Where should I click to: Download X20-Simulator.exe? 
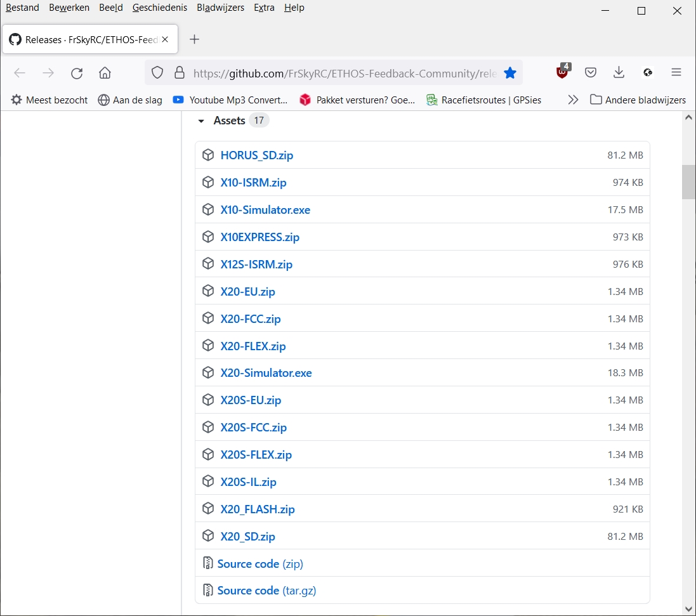point(266,373)
